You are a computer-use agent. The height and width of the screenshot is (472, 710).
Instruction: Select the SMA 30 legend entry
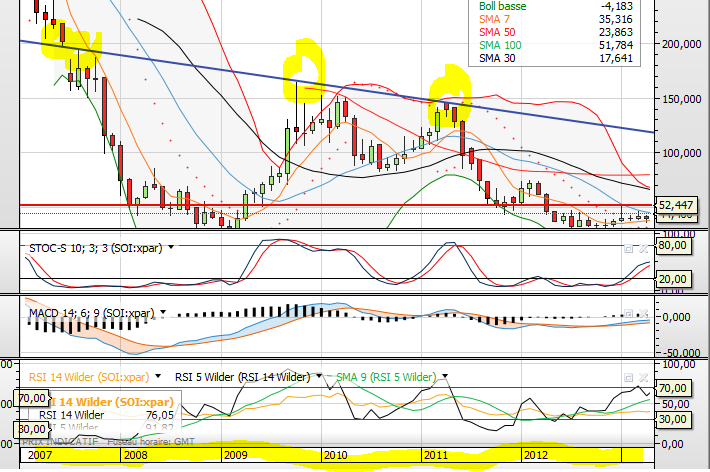tap(497, 58)
